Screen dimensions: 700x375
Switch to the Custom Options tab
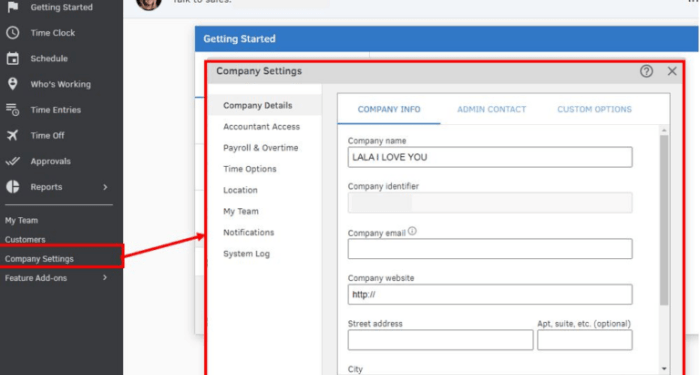594,109
